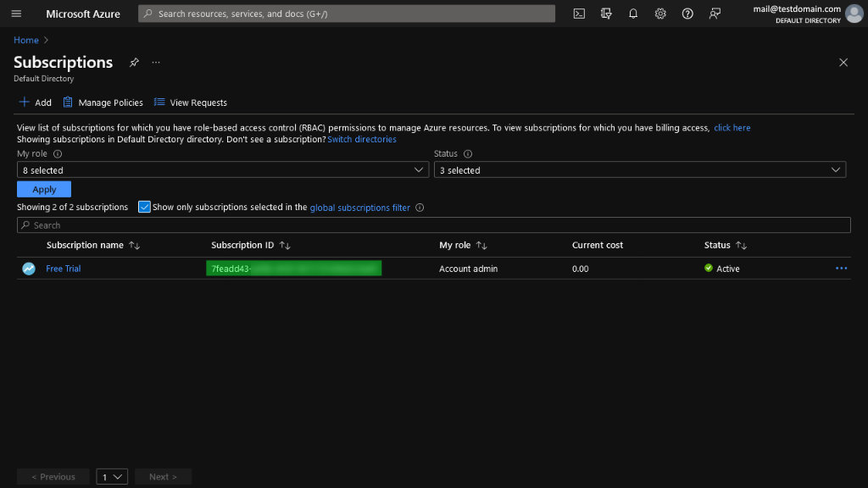Open View Requests
Screen dimensions: 868x488
[x=191, y=103]
